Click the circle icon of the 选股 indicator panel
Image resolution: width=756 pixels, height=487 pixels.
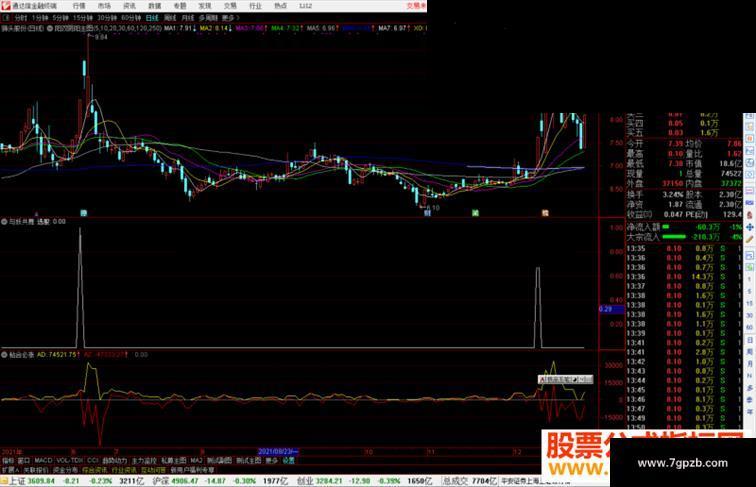pyautogui.click(x=4, y=222)
